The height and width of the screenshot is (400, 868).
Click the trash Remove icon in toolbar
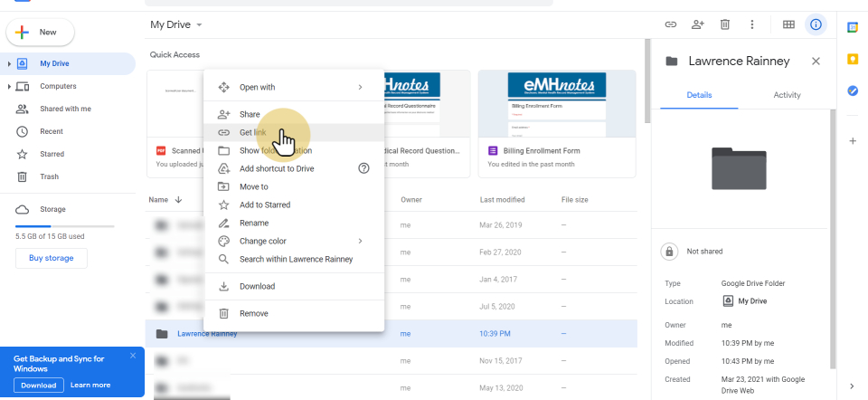click(x=724, y=24)
